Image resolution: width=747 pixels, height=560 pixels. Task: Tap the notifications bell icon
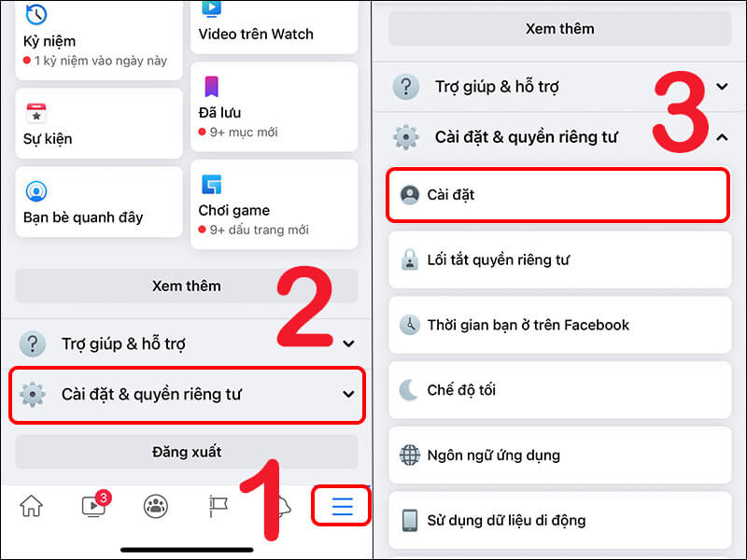pos(285,507)
